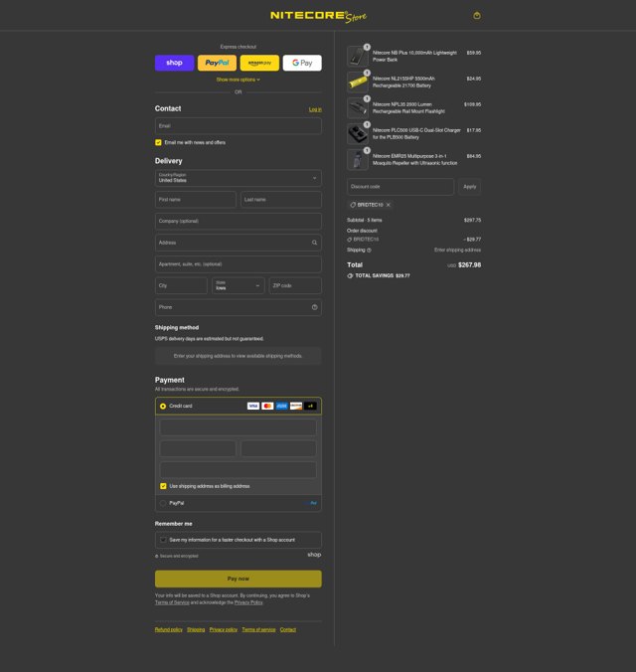Open the Shipping footer link
Image resolution: width=636 pixels, height=672 pixels.
pos(196,630)
